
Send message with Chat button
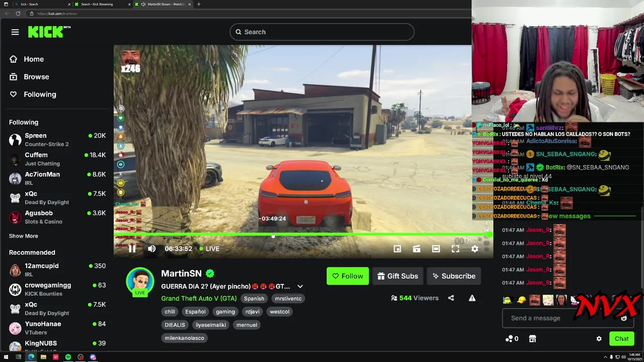point(621,339)
